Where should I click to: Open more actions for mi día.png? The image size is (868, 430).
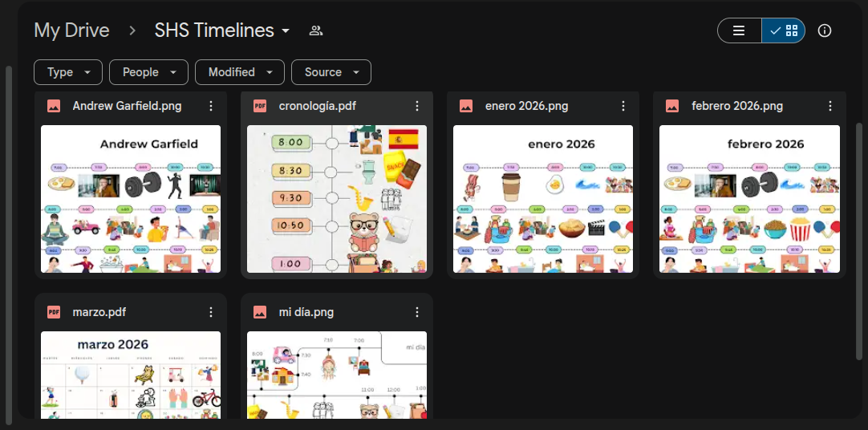click(x=417, y=313)
